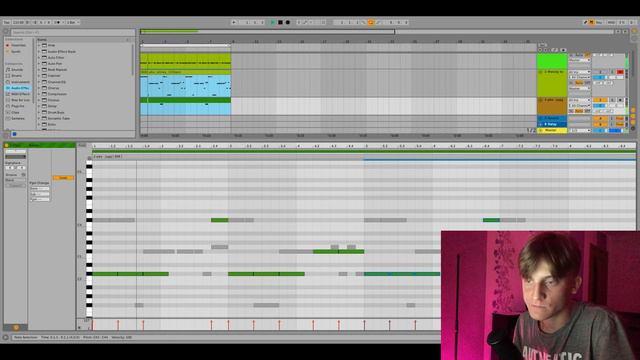Select Channel EQ in device list

[56, 82]
